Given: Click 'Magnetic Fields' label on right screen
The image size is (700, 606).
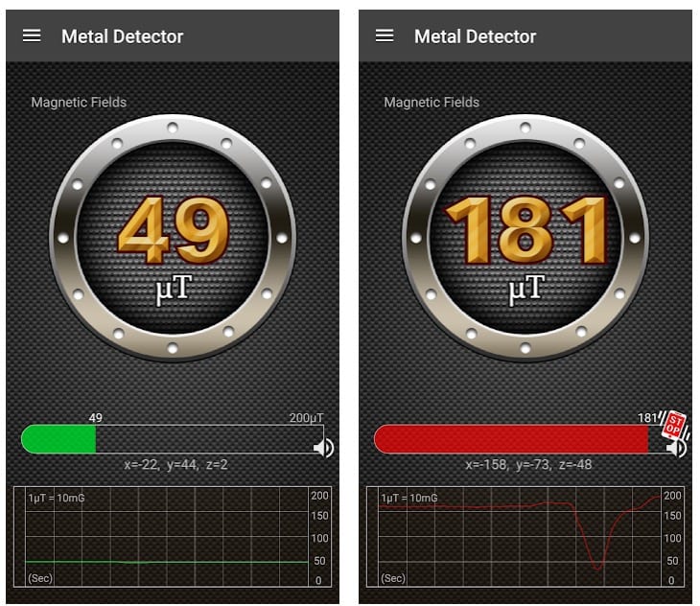Looking at the screenshot, I should point(432,103).
